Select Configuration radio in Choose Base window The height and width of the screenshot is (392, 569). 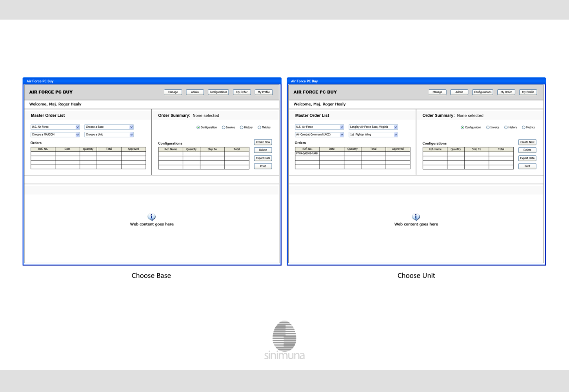click(198, 127)
